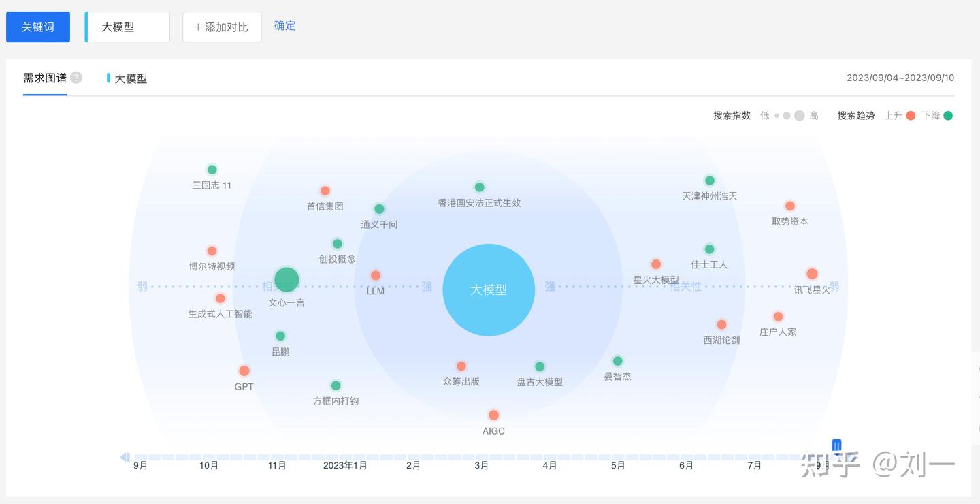Click the 西湖论剑 node dot
The height and width of the screenshot is (504, 980).
pos(721,325)
